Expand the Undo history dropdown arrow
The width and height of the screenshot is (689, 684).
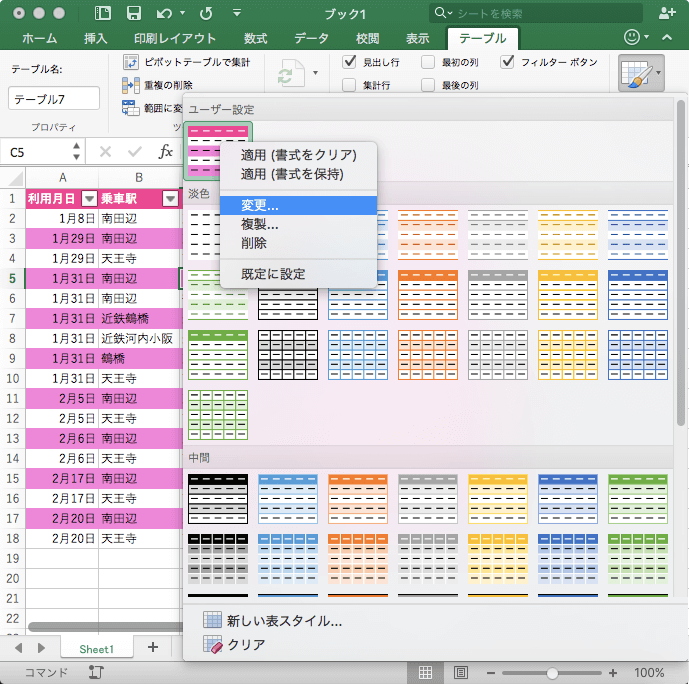183,14
